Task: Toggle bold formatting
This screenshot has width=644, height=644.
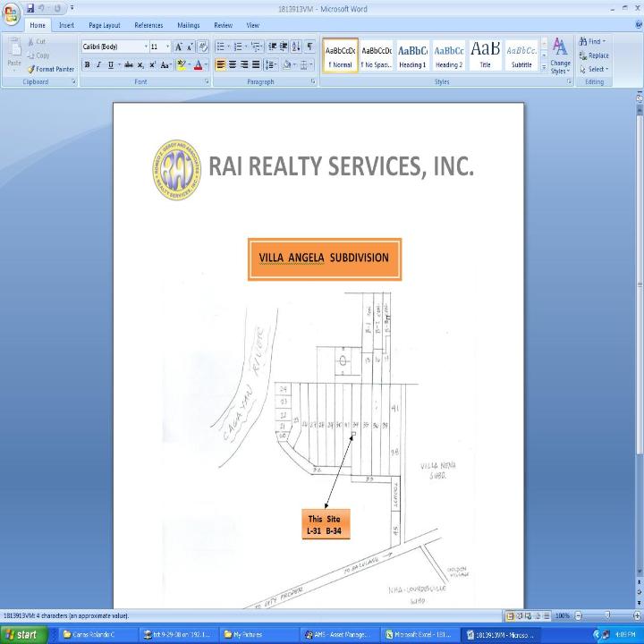Action: (87, 65)
